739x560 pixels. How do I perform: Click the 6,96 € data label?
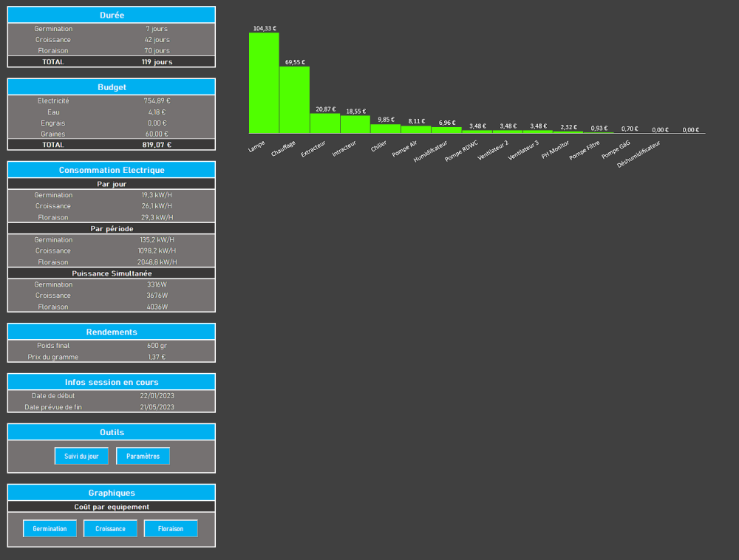(447, 123)
